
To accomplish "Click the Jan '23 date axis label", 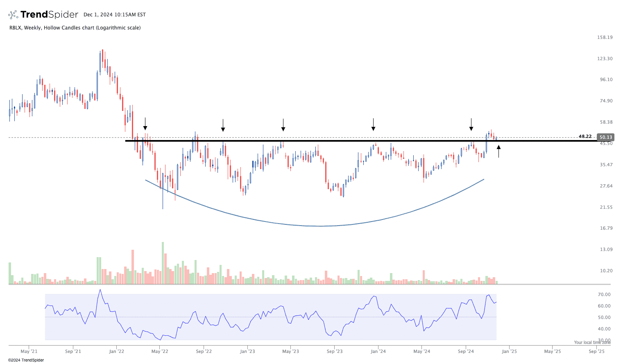I will (247, 351).
